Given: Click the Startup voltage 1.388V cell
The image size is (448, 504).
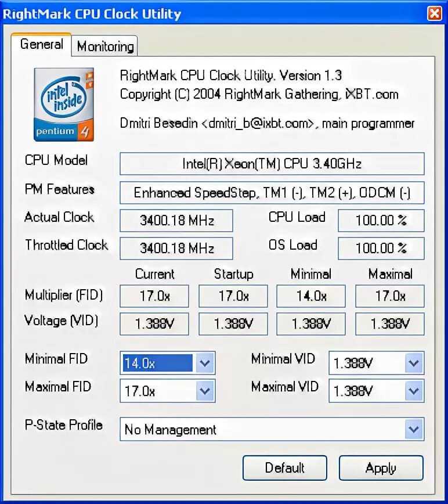Looking at the screenshot, I should click(x=233, y=324).
